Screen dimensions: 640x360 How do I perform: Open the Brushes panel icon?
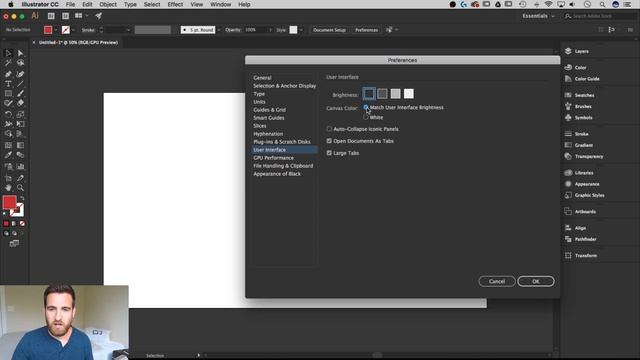click(568, 106)
